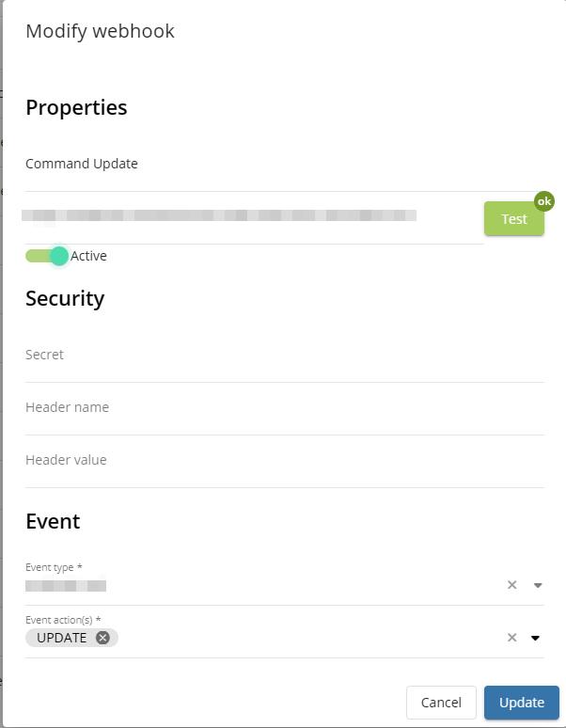Screen dimensions: 566x728
Task: Click the blurred Event type value
Action: (x=66, y=585)
